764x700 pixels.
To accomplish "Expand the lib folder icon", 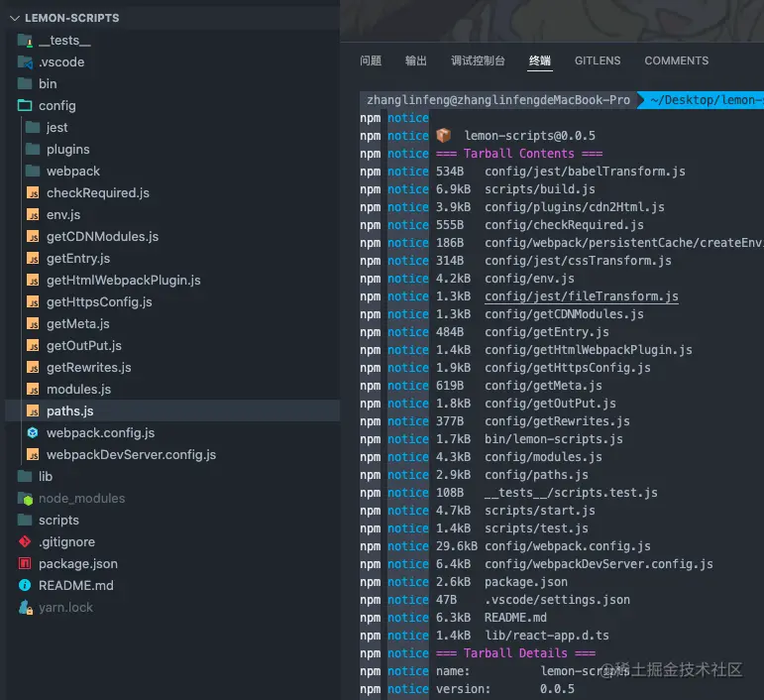I will tap(25, 476).
